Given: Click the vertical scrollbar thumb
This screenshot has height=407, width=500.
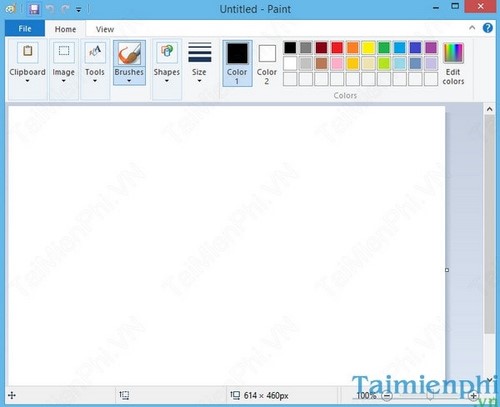Looking at the screenshot, I should (489, 224).
